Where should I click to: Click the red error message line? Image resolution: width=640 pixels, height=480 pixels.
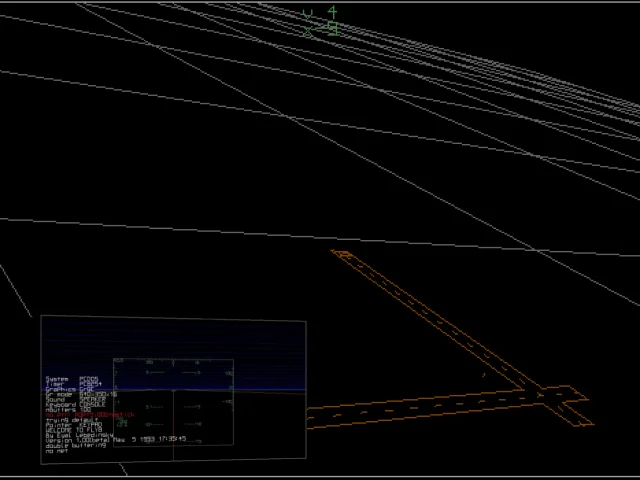(90, 415)
